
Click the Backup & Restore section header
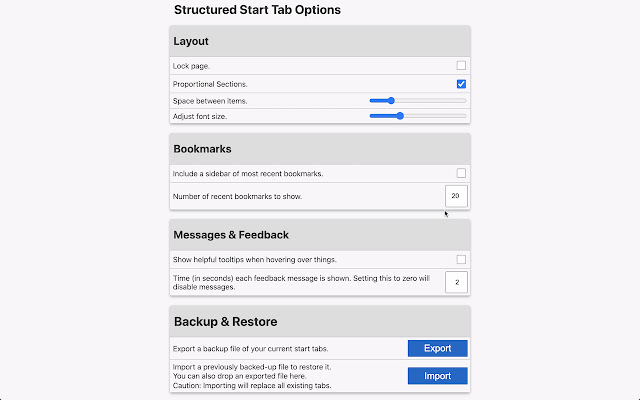pos(225,322)
